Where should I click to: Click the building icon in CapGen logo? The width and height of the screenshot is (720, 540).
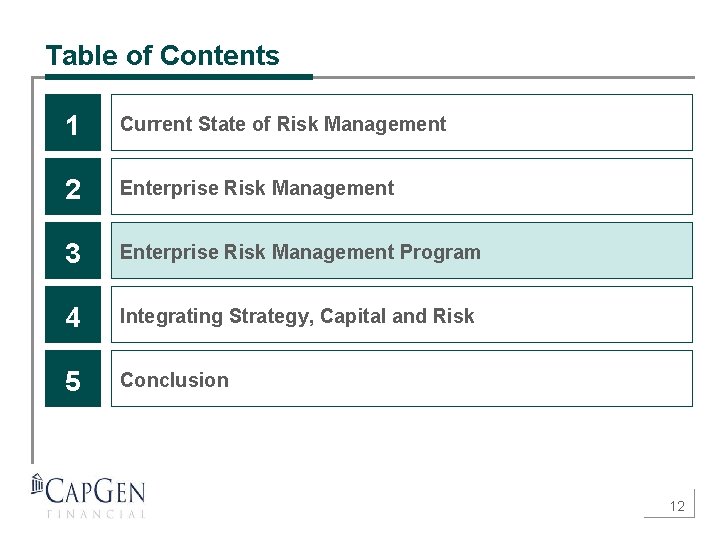[x=38, y=485]
